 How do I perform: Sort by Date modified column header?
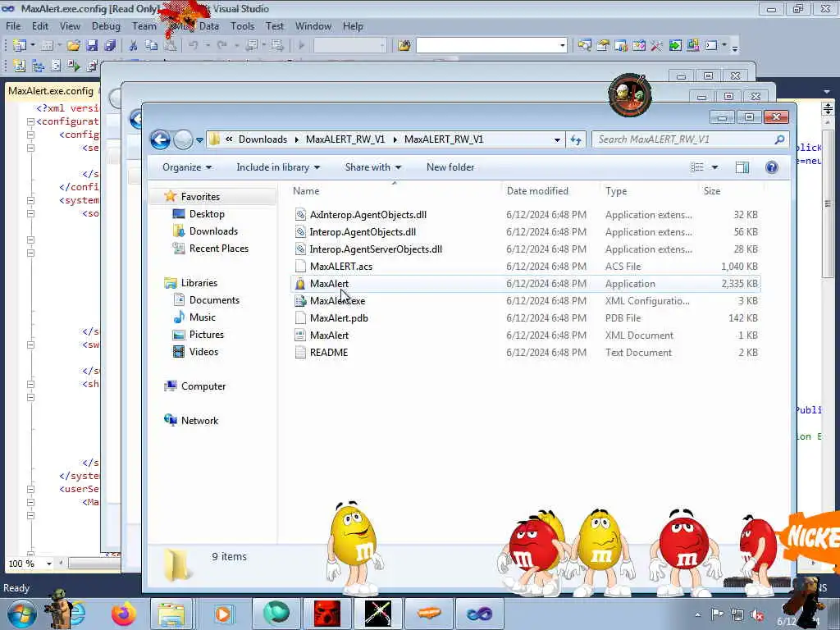pyautogui.click(x=537, y=190)
